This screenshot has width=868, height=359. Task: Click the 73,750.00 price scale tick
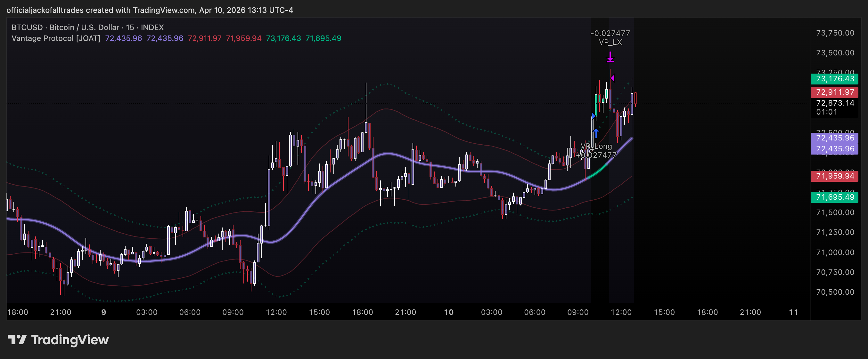click(835, 33)
